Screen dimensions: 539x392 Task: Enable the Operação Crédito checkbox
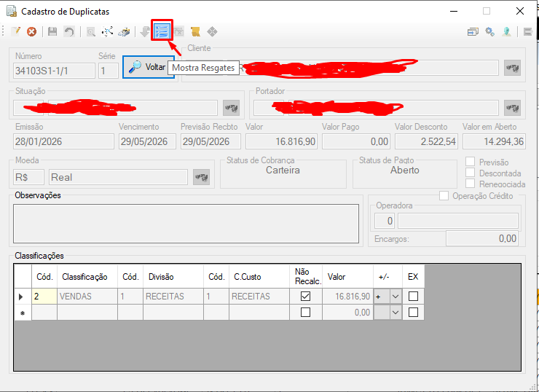tap(444, 196)
